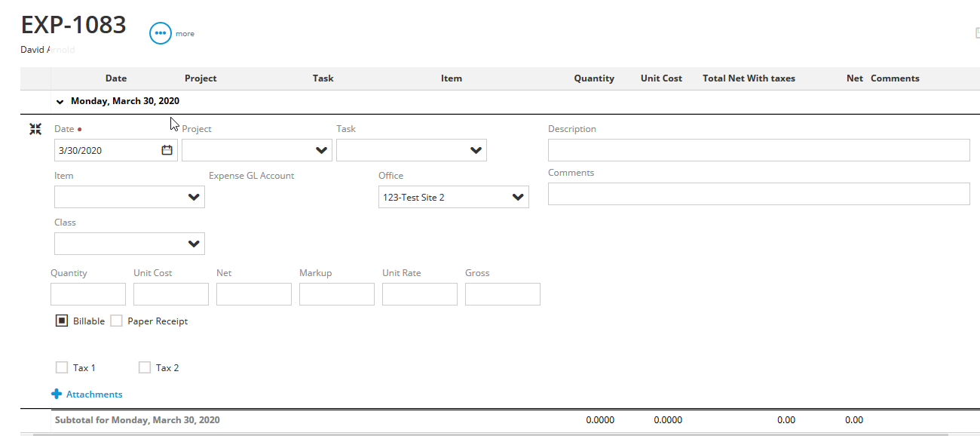The height and width of the screenshot is (436, 980).
Task: Open the Attachments link
Action: [x=94, y=395]
